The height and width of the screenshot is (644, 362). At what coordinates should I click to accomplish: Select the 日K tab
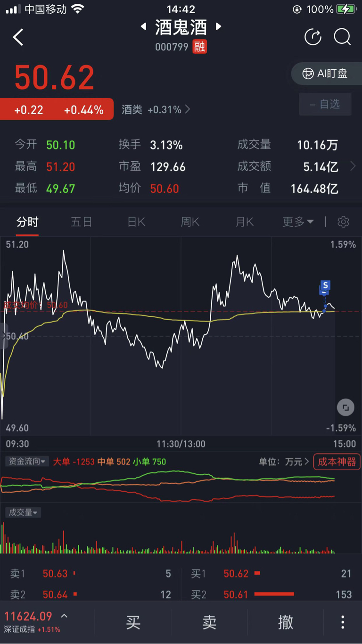coord(136,222)
